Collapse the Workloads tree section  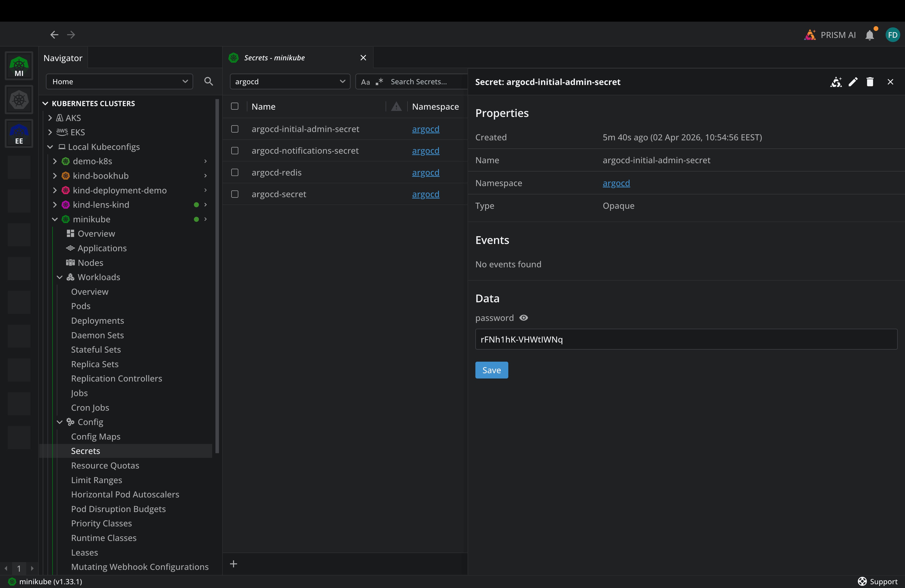(x=60, y=277)
